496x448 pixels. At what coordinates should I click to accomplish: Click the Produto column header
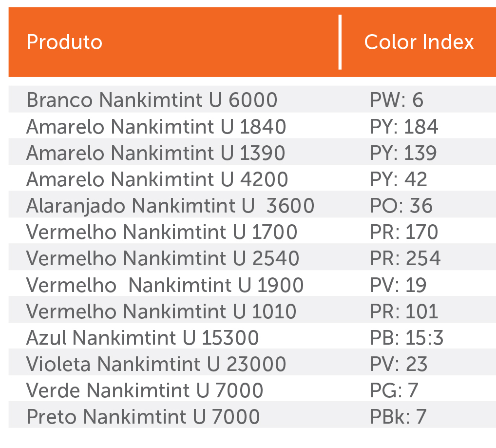click(x=64, y=42)
